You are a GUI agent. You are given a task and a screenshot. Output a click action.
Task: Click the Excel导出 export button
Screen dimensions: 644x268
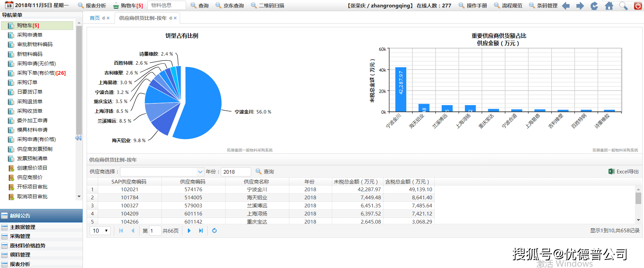(x=623, y=172)
